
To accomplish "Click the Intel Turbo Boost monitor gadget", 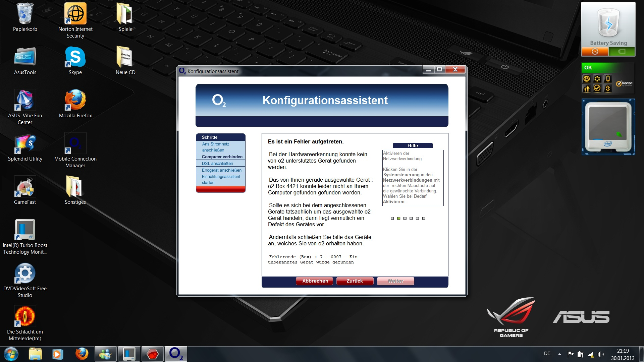I will [x=608, y=127].
